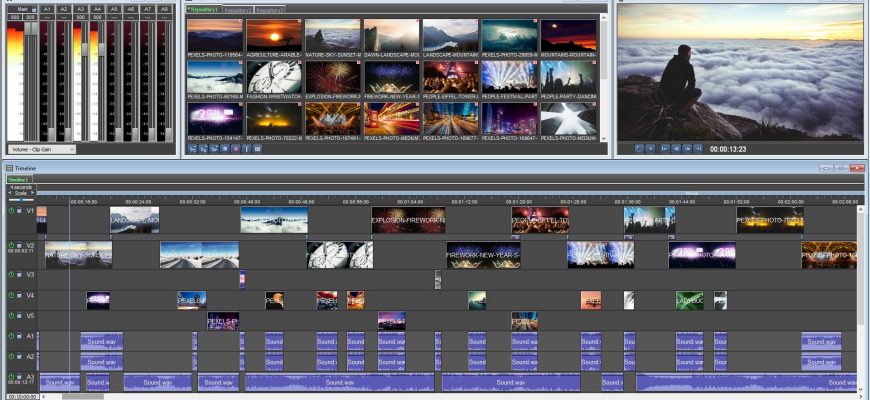Screen dimensions: 870x400
Task: Lock the A3 audio track
Action: coord(19,377)
